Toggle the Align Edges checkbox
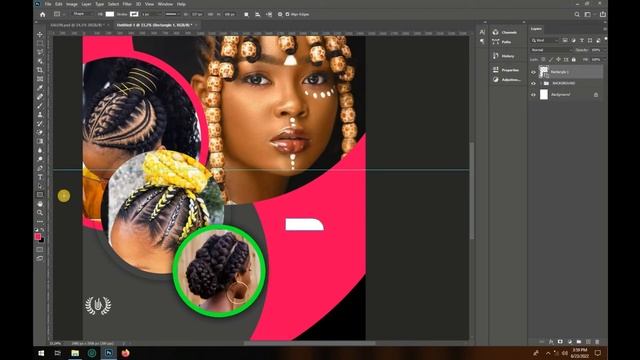 pos(288,14)
